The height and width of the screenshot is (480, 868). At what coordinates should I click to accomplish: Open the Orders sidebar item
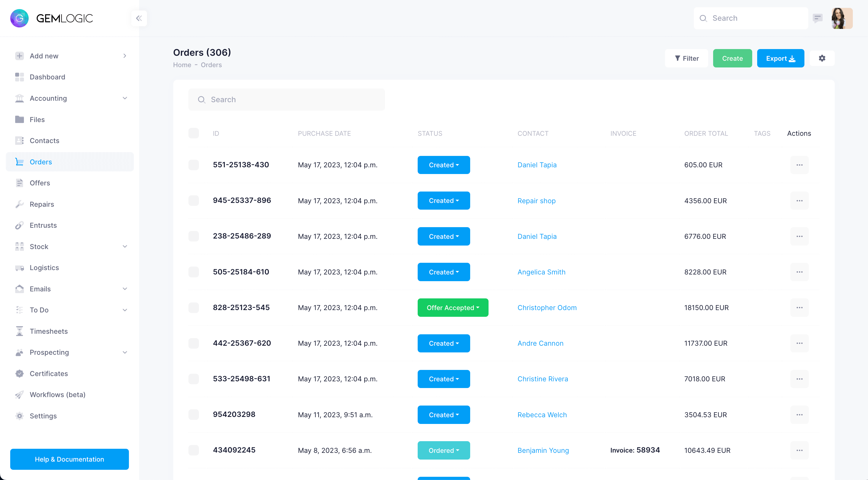(70, 162)
